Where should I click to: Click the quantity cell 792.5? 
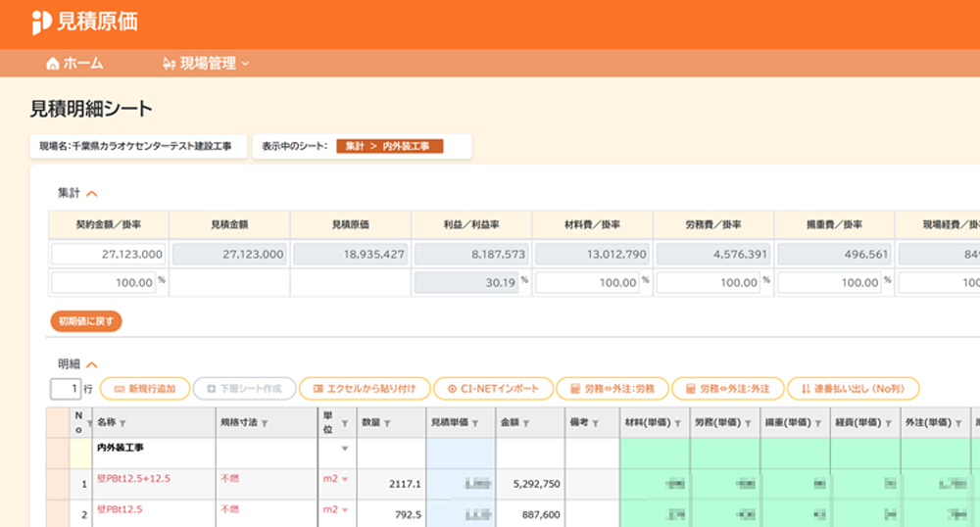(x=391, y=514)
